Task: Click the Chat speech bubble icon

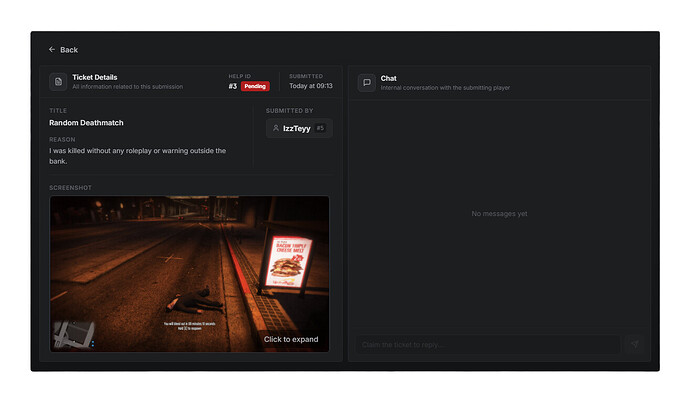Action: [x=367, y=83]
